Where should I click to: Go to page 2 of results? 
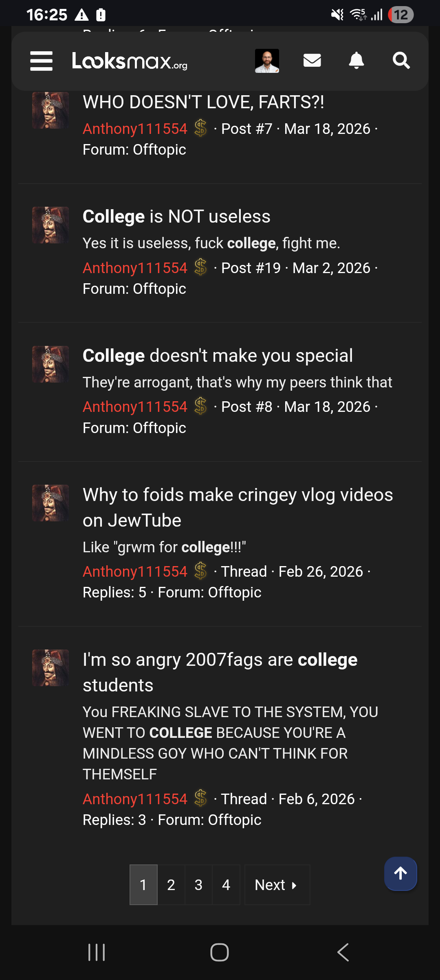click(x=171, y=884)
